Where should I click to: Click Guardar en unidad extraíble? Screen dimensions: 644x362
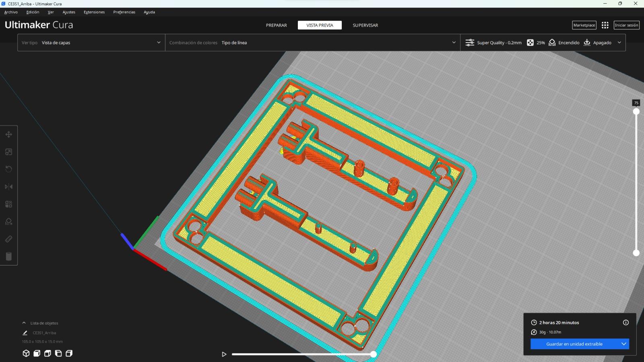[x=574, y=344]
